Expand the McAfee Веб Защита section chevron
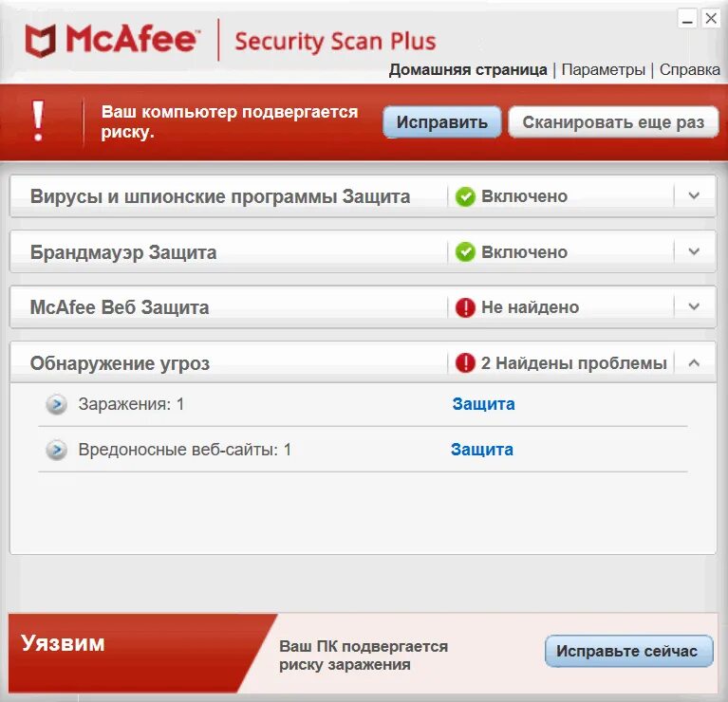This screenshot has width=728, height=702. point(694,306)
